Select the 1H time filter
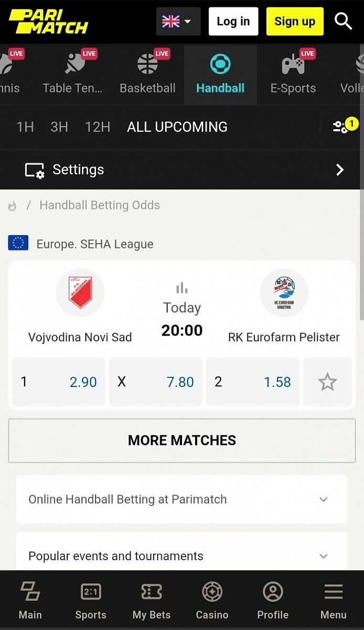Viewport: 364px width, 630px height. (x=25, y=127)
